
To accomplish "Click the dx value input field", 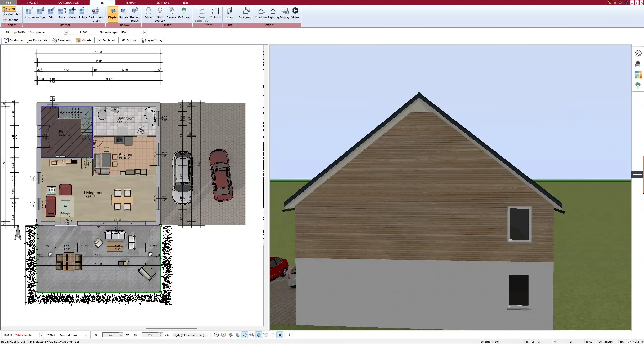I will [x=110, y=335].
